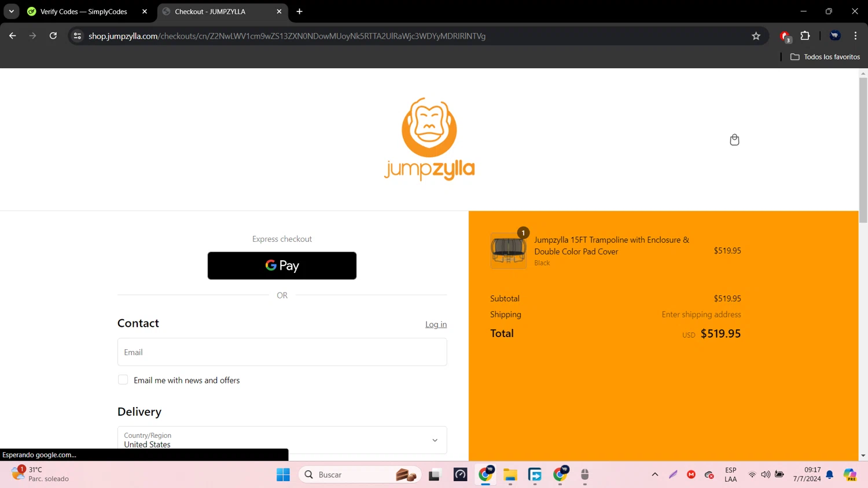Open the speedometer taskbar app

pos(460,475)
